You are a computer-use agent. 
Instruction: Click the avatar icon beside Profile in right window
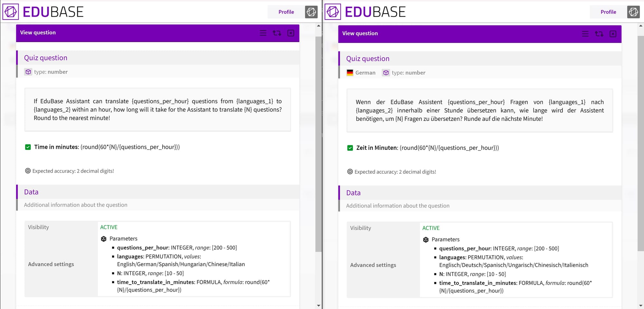point(633,12)
